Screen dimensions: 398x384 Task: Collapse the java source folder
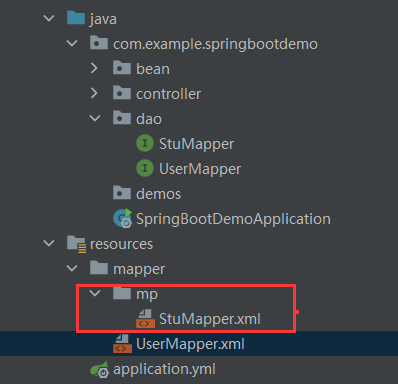(49, 18)
